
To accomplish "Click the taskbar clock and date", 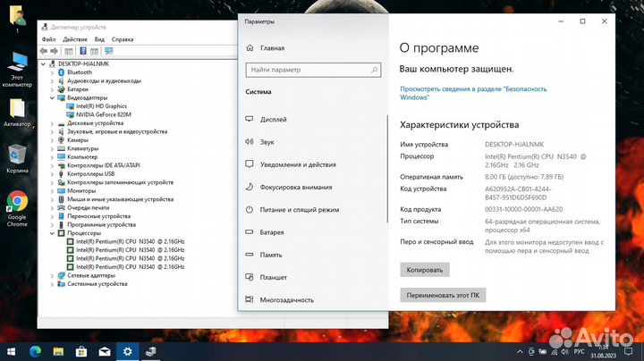I will 604,351.
